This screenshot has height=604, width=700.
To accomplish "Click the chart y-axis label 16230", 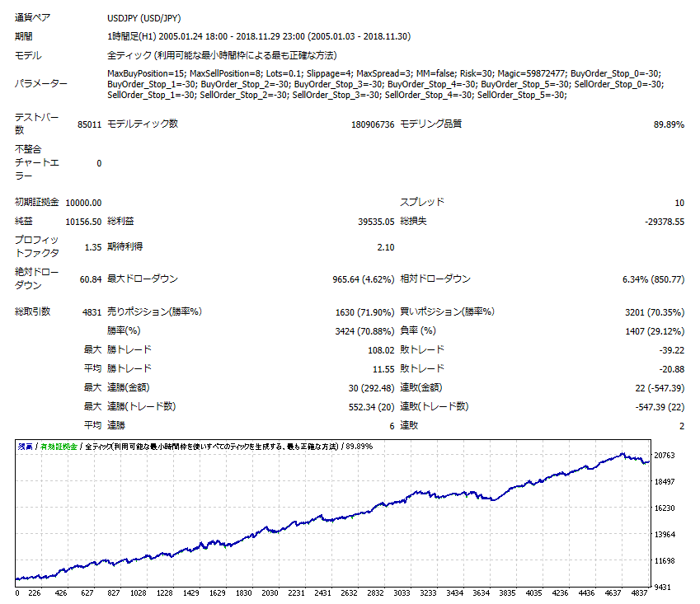I will click(665, 508).
